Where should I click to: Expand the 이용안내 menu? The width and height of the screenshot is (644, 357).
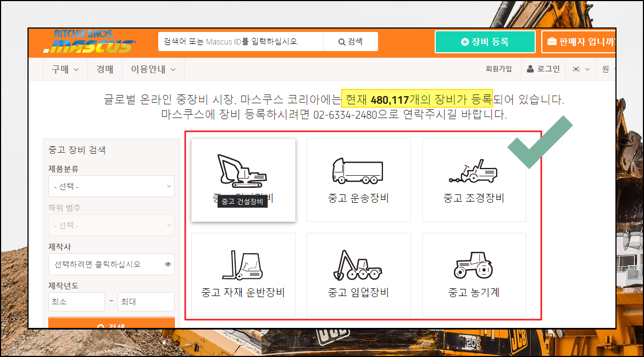pos(153,69)
